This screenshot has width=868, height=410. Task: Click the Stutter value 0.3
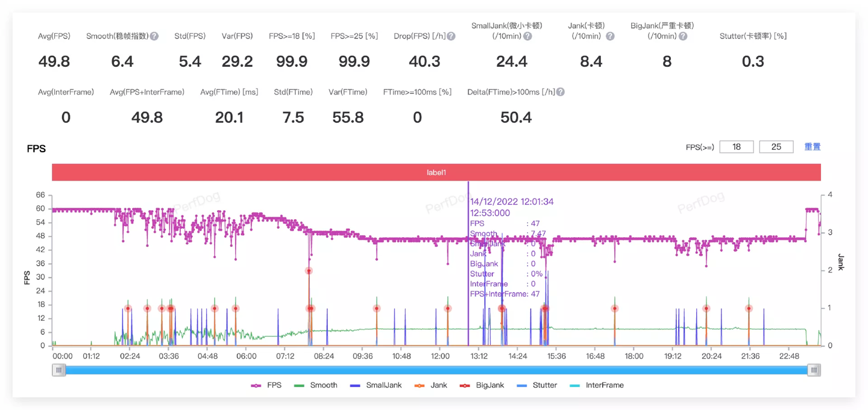tap(753, 61)
